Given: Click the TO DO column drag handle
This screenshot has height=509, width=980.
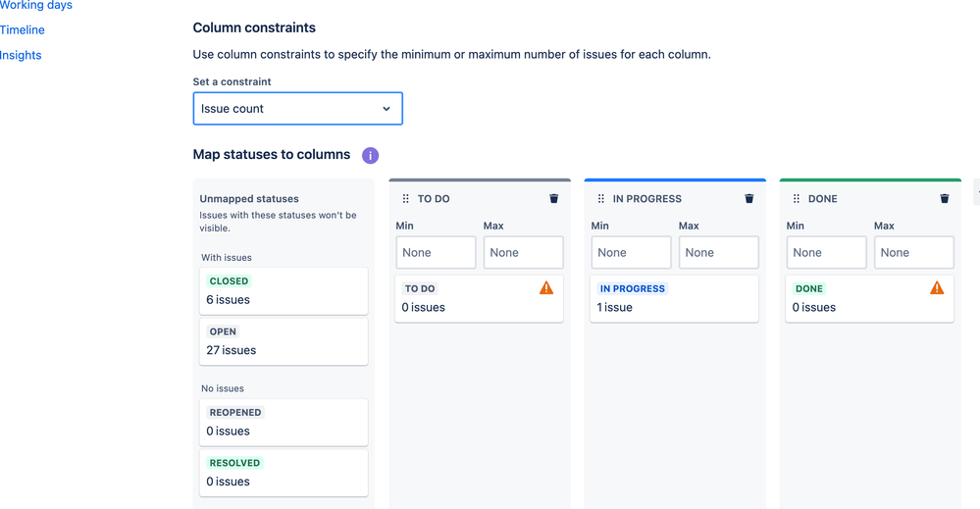Looking at the screenshot, I should pos(406,198).
